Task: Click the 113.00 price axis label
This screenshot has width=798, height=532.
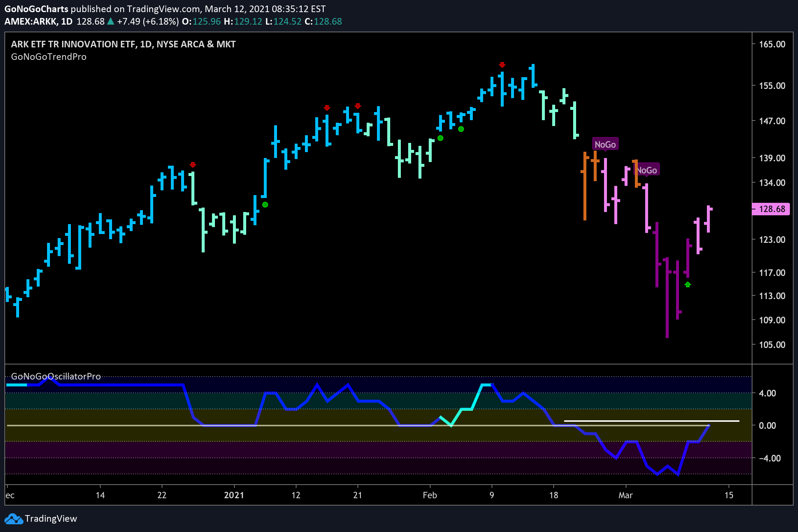Action: [772, 296]
